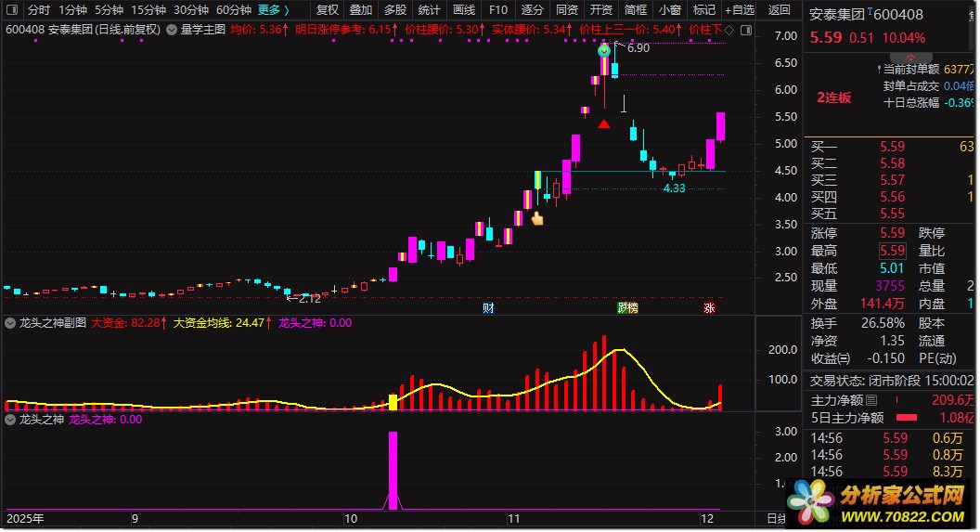Viewport: 980px width, 532px height.
Task: Click 逐分 toolbar button
Action: click(533, 10)
